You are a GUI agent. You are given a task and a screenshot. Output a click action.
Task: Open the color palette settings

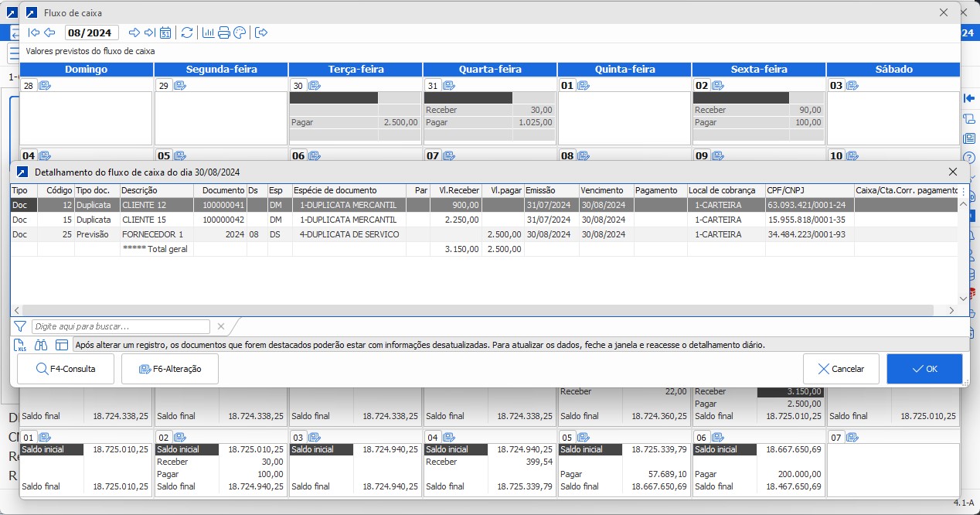click(x=240, y=32)
